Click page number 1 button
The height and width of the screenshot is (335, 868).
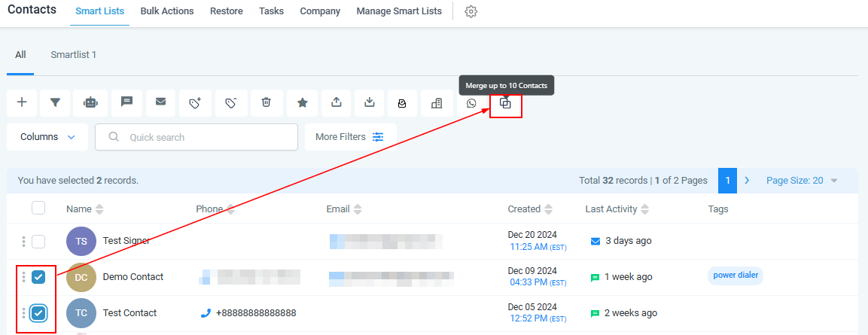pos(727,181)
